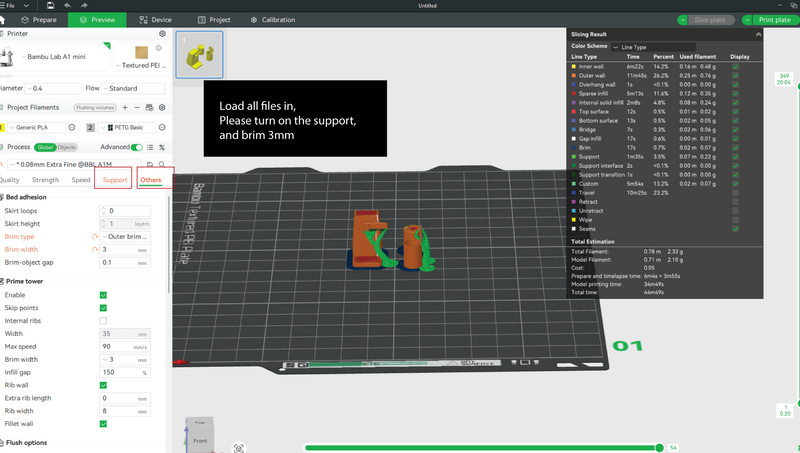Screen dimensions: 800x453
Task: Expand the Flow Standard dropdown
Action: click(133, 88)
